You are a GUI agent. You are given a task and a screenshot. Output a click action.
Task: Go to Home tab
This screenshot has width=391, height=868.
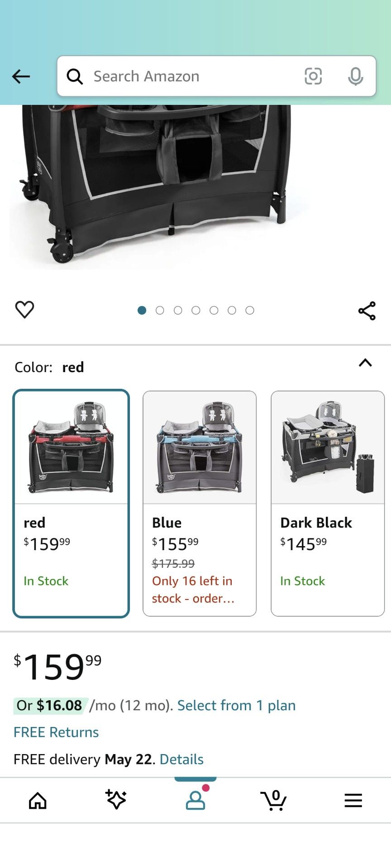pos(38,801)
